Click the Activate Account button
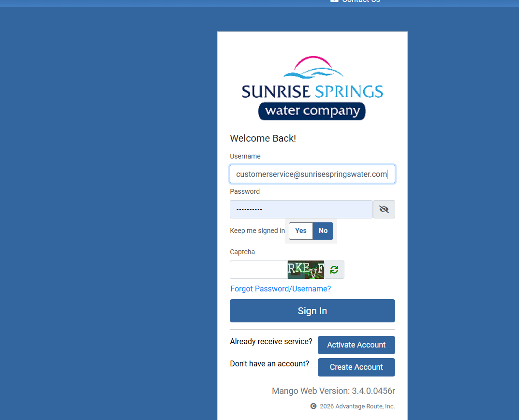Image resolution: width=519 pixels, height=420 pixels. point(356,345)
